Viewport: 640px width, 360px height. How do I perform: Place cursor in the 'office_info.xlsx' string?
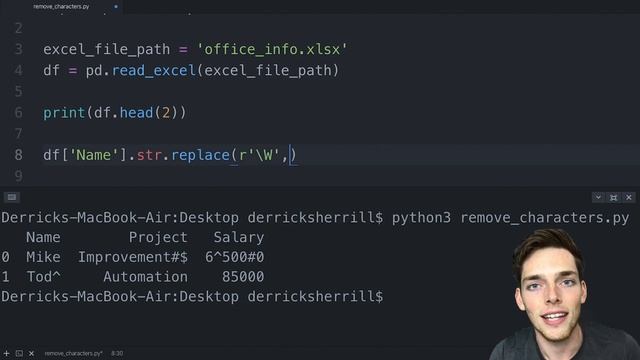tap(272, 49)
